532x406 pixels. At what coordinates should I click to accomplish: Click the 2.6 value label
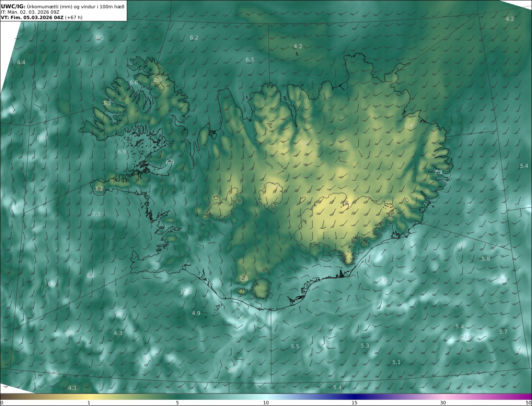[x=244, y=279]
